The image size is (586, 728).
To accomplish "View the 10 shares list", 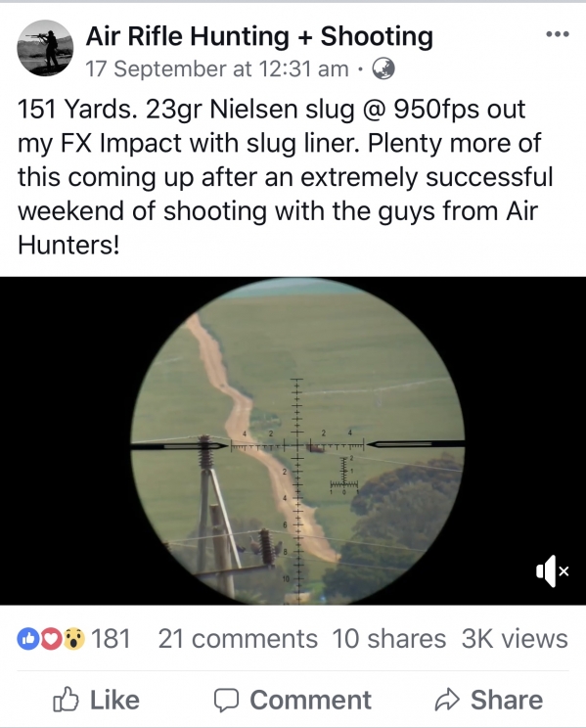I will click(x=389, y=639).
